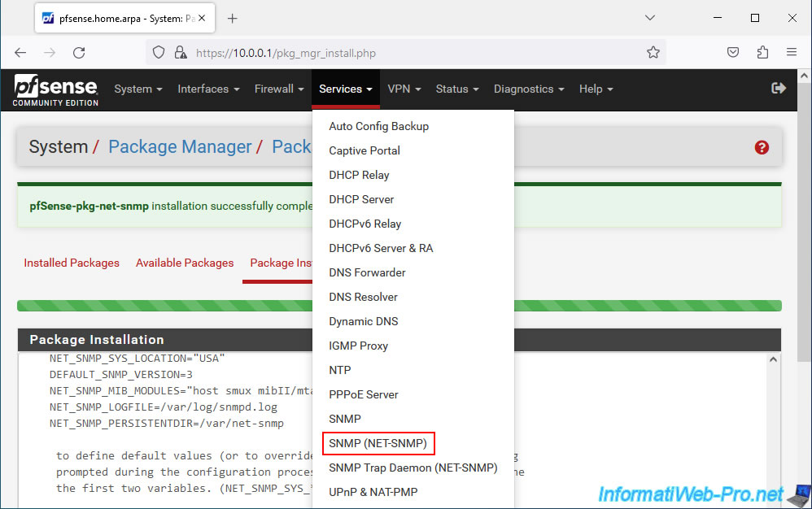Switch to Installed Packages tab
Viewport: 812px width, 509px height.
pos(72,263)
